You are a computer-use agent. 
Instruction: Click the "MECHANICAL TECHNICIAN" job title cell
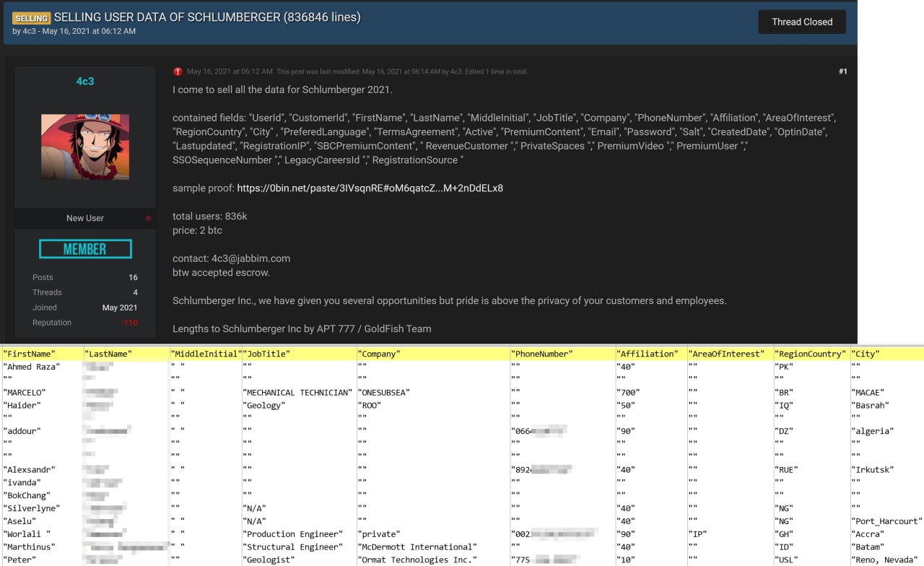click(297, 393)
